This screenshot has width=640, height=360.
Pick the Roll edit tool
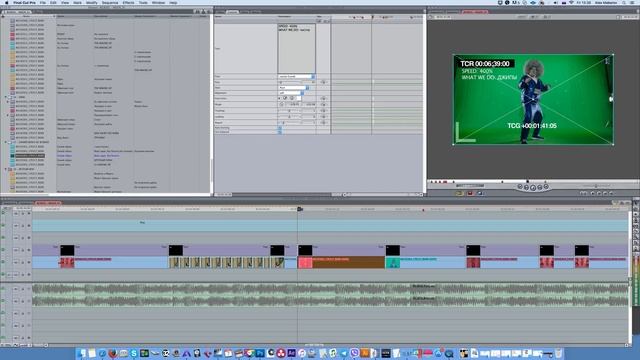636,220
